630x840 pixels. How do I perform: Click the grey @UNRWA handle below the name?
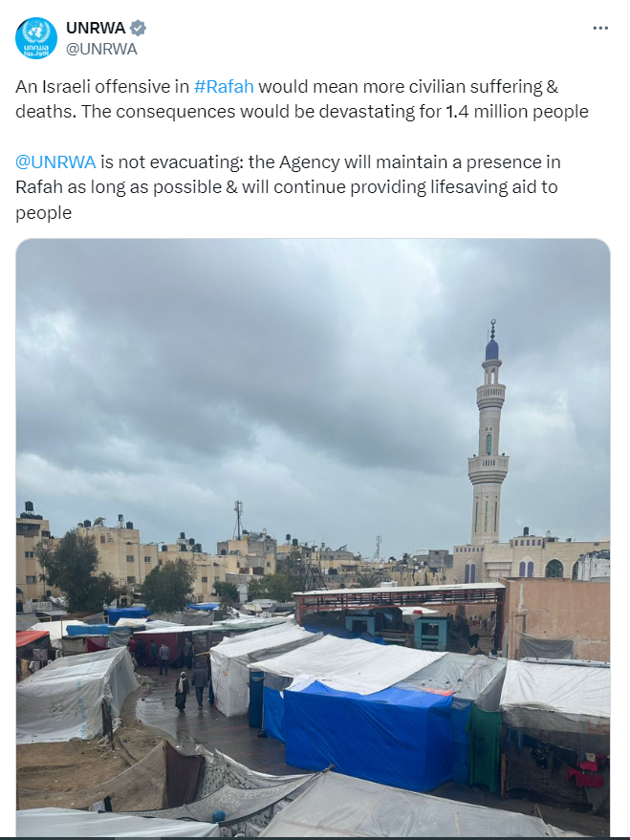click(101, 49)
